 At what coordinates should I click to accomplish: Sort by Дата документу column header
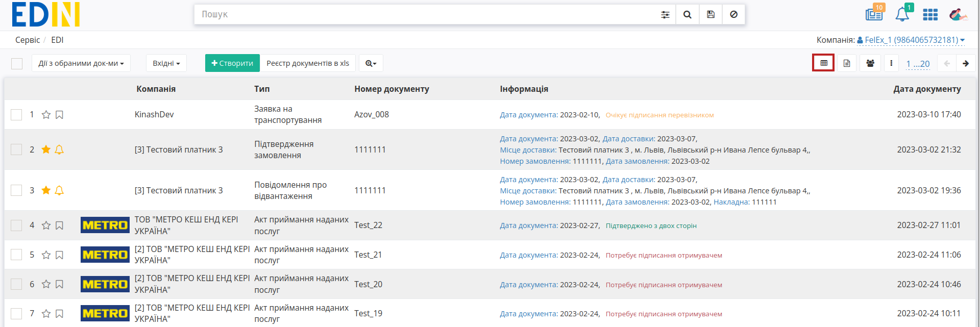927,89
